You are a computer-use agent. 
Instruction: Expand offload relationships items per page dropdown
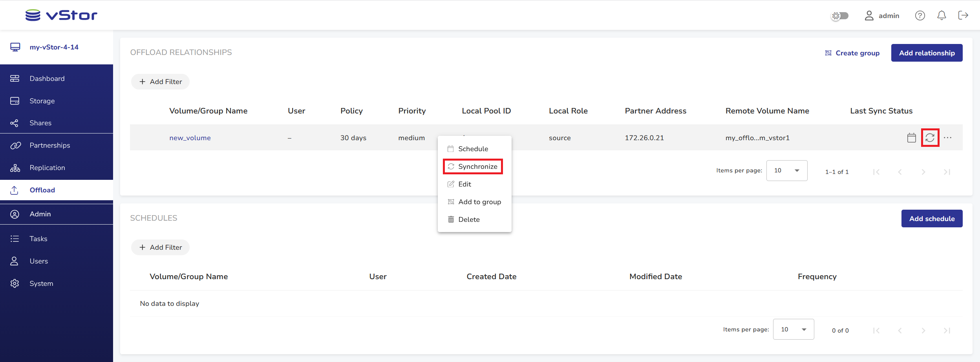pyautogui.click(x=786, y=170)
